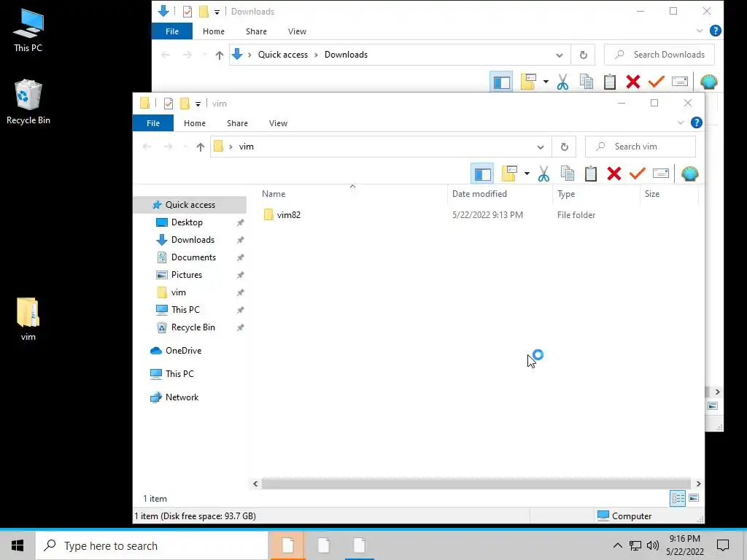Image resolution: width=747 pixels, height=560 pixels.
Task: Open folder options dropdown in Downloads window toolbar
Action: tap(546, 82)
